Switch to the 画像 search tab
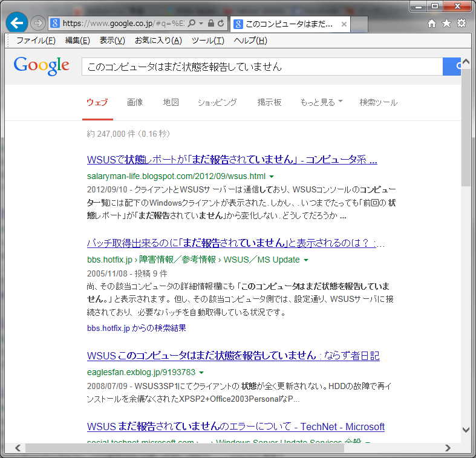 (x=135, y=102)
